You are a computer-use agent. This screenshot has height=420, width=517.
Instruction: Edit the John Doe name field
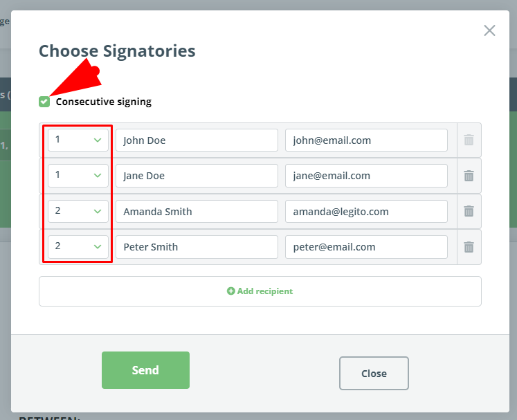click(x=197, y=140)
